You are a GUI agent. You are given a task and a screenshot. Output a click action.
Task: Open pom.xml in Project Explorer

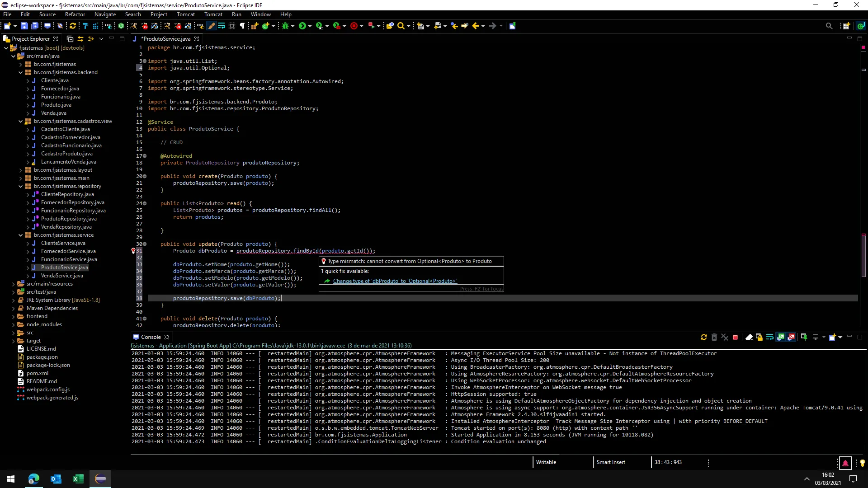point(37,374)
